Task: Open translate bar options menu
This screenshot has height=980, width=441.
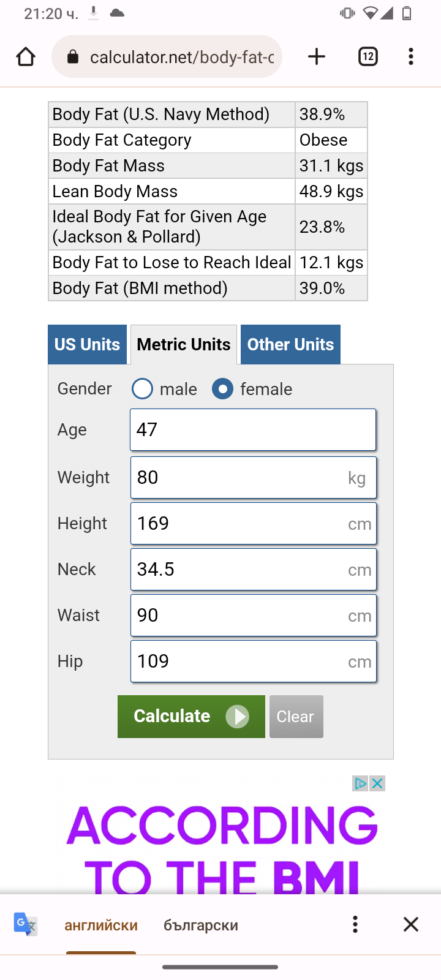Action: pyautogui.click(x=355, y=924)
